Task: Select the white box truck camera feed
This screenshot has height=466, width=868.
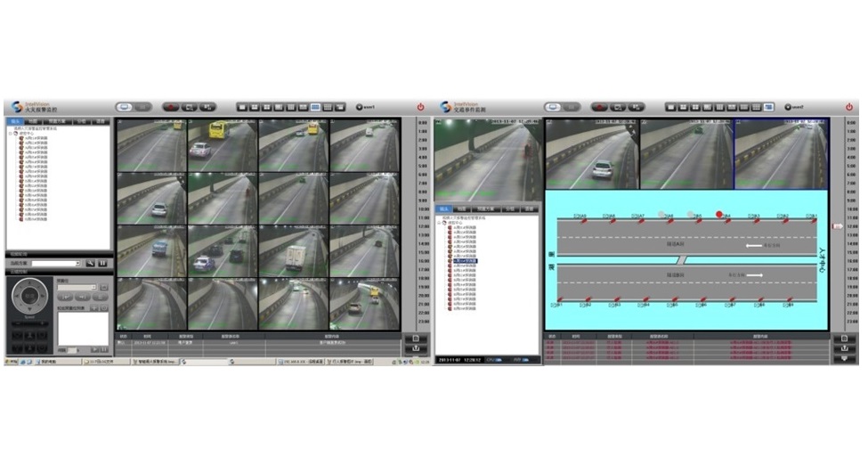Action: (294, 251)
